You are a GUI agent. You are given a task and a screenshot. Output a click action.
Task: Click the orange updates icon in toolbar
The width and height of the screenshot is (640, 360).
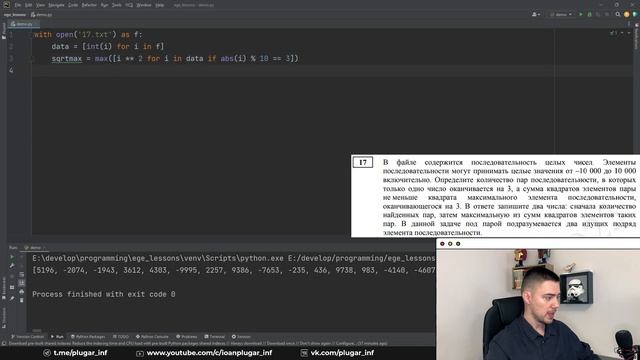(x=627, y=14)
